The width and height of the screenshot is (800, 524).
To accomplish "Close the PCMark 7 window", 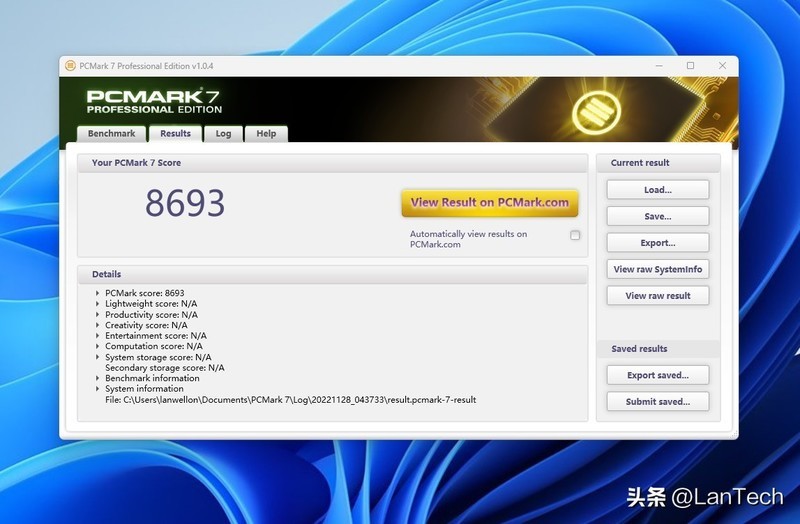I will [722, 66].
